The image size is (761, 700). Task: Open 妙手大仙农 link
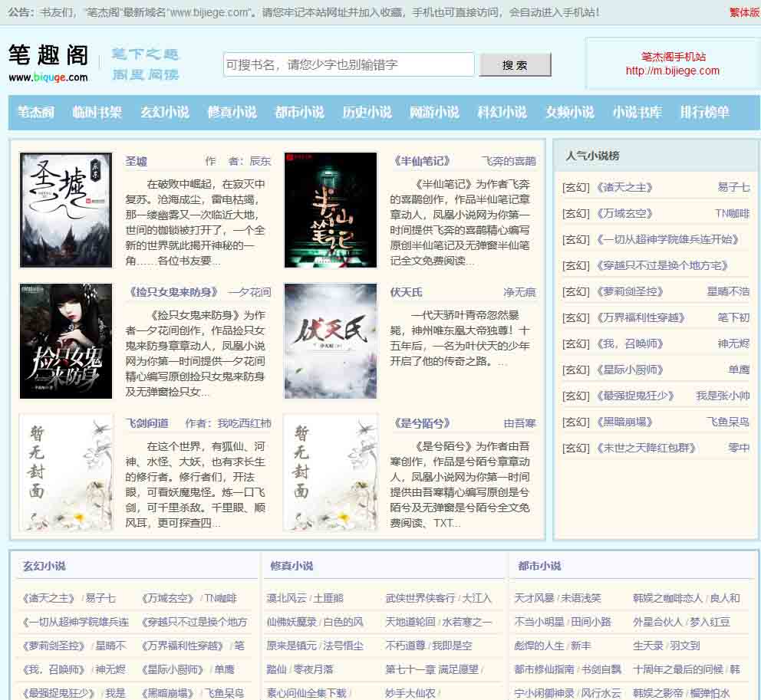pyautogui.click(x=410, y=693)
